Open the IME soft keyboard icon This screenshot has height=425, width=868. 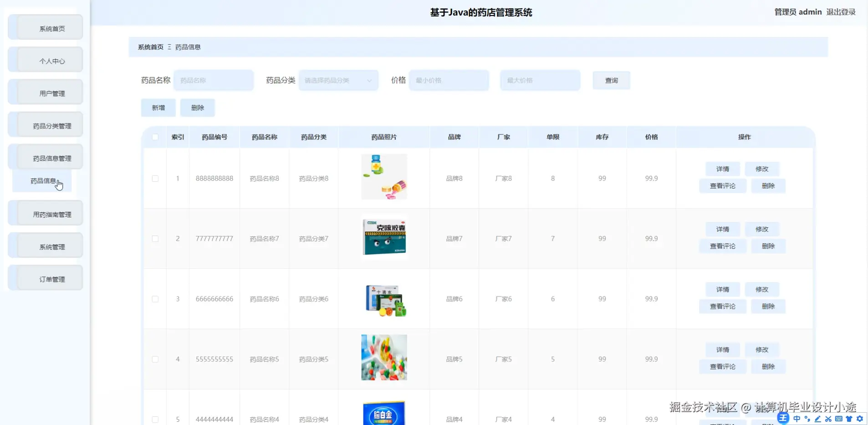(x=838, y=419)
